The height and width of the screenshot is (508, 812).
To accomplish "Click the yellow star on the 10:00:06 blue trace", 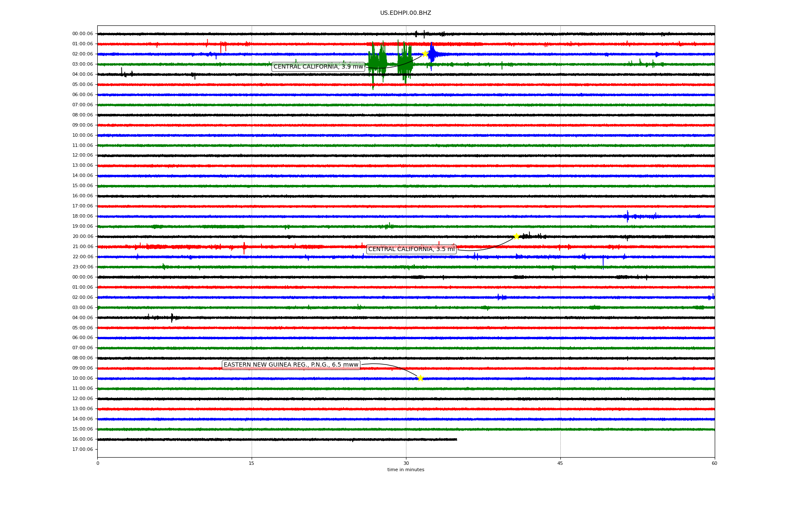I will point(420,378).
